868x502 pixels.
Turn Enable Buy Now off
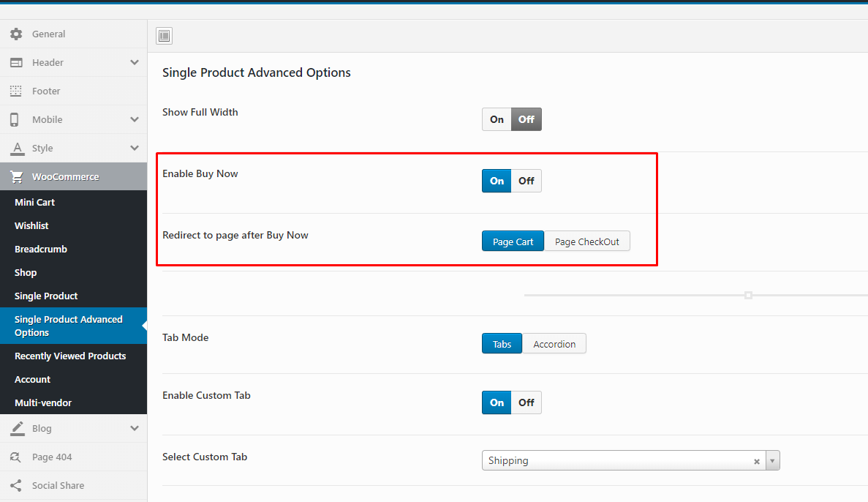pos(527,181)
